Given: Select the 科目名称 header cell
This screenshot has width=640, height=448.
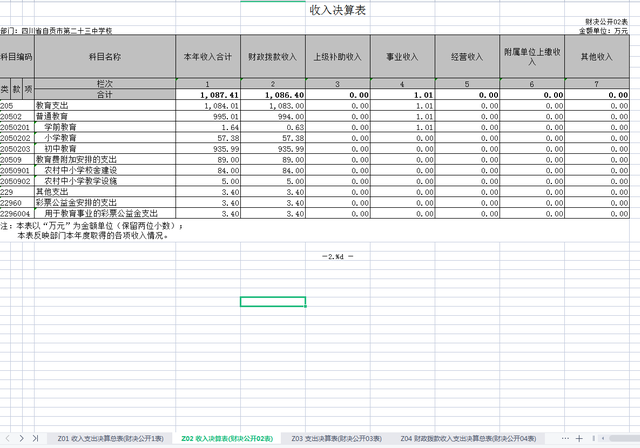Looking at the screenshot, I should point(104,57).
